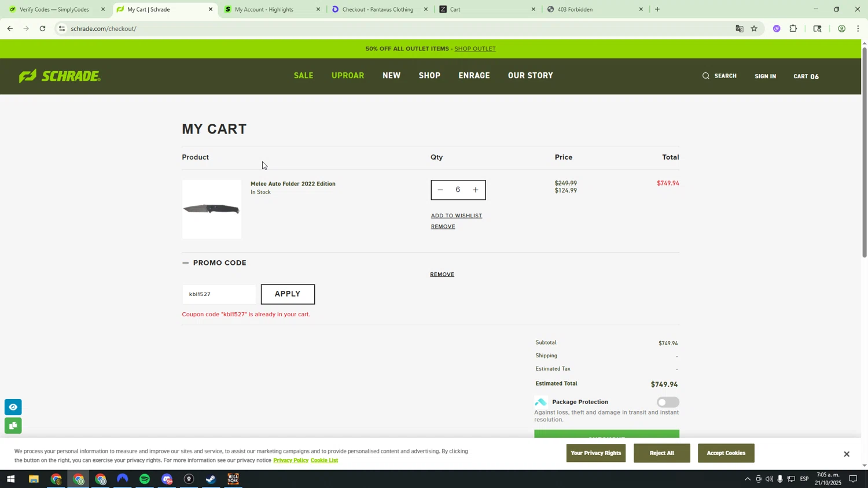Click the browser back arrow
This screenshot has width=868, height=488.
[10, 28]
